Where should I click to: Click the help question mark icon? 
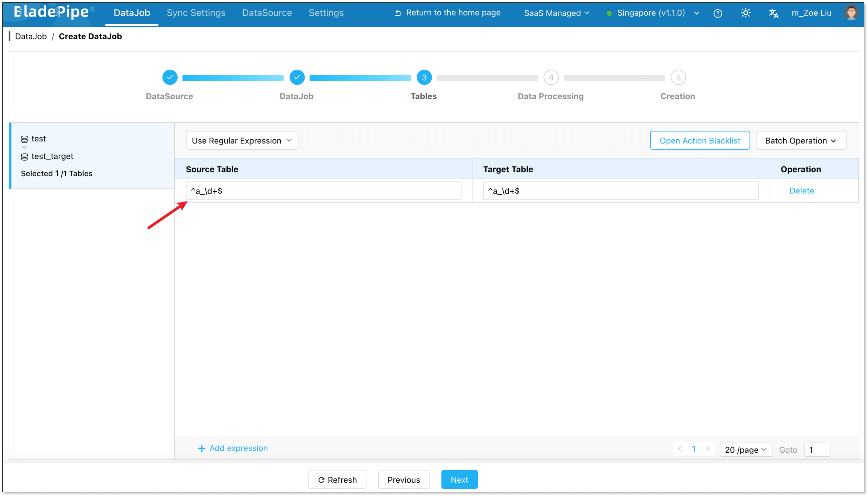click(x=717, y=13)
